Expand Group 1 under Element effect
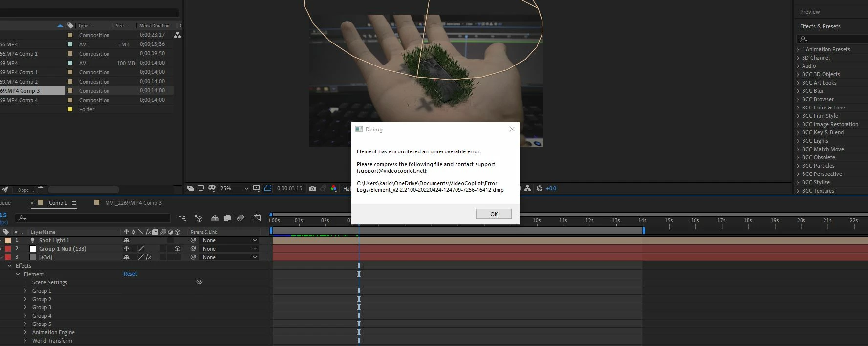 point(25,291)
